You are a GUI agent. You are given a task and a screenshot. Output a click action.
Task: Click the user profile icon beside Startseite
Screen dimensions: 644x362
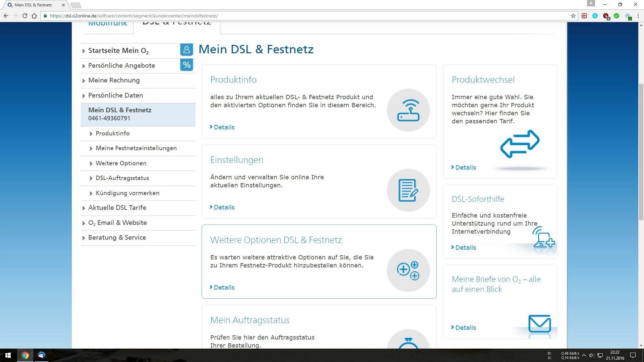coord(186,50)
